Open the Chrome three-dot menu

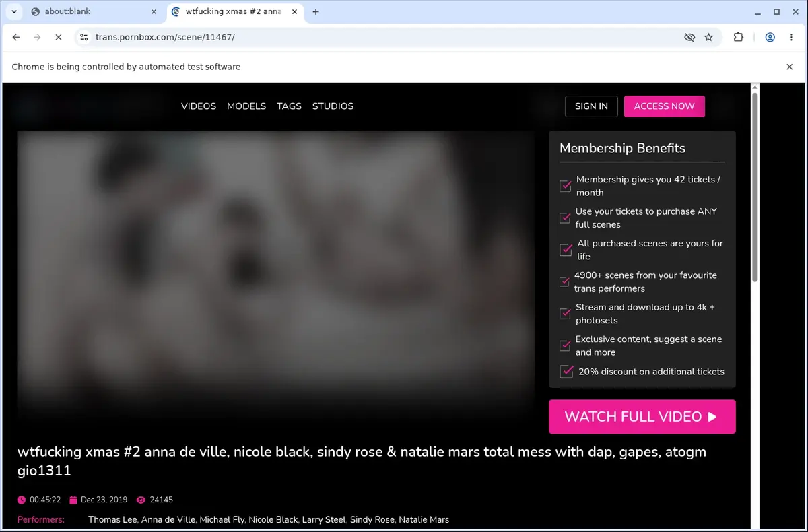[x=791, y=37]
